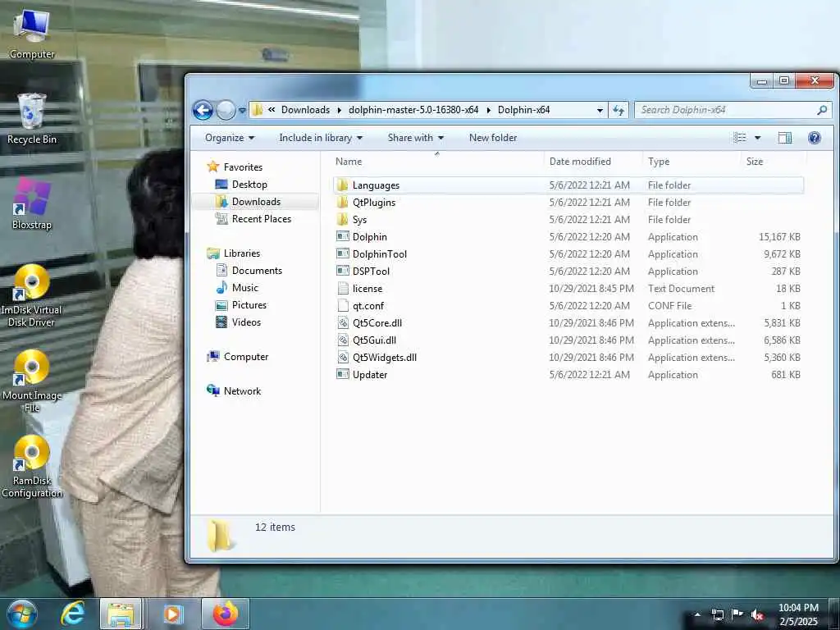Click the Back navigation arrow in Explorer

[203, 111]
